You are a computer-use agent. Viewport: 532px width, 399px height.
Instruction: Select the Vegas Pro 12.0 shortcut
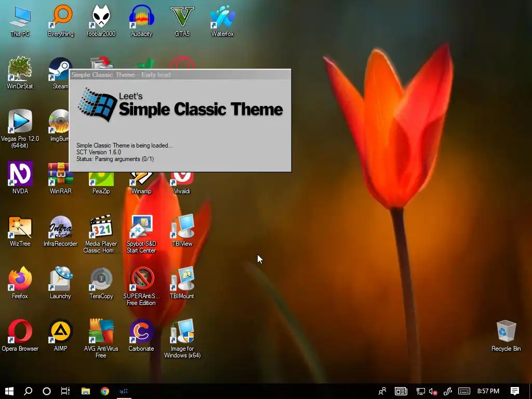[x=20, y=129]
